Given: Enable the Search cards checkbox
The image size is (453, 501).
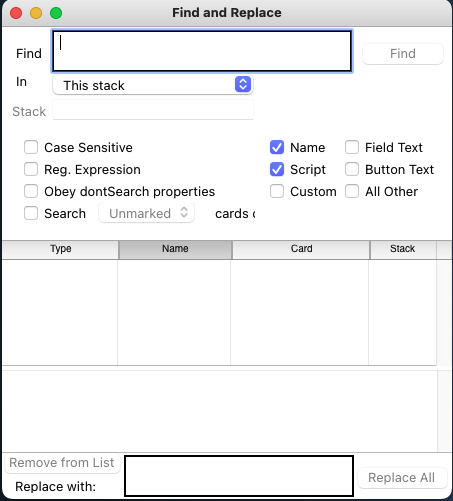Looking at the screenshot, I should (31, 213).
